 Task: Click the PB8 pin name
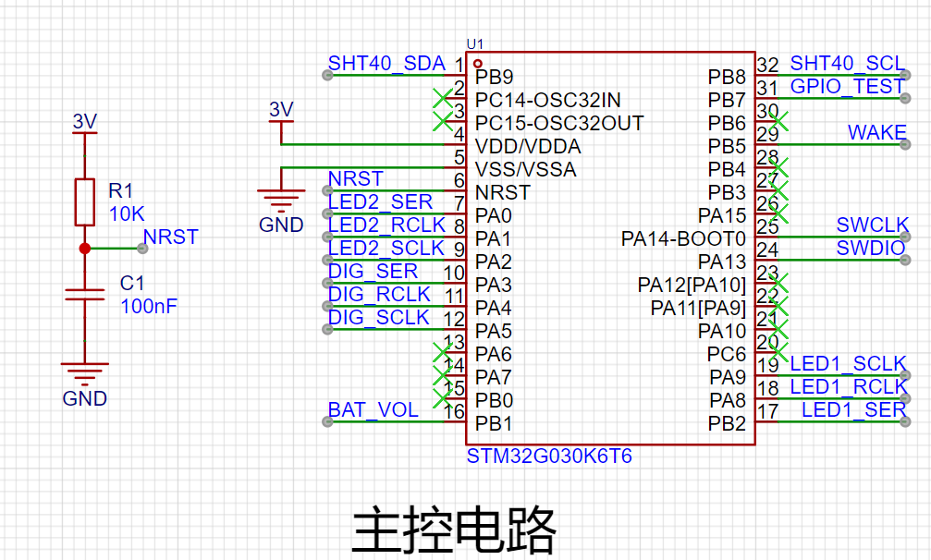[x=727, y=77]
